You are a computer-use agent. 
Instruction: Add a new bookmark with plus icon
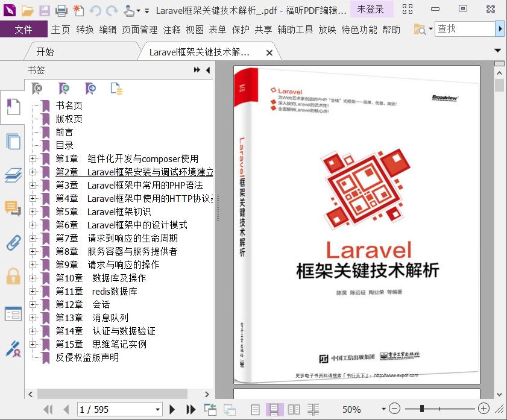(x=64, y=88)
